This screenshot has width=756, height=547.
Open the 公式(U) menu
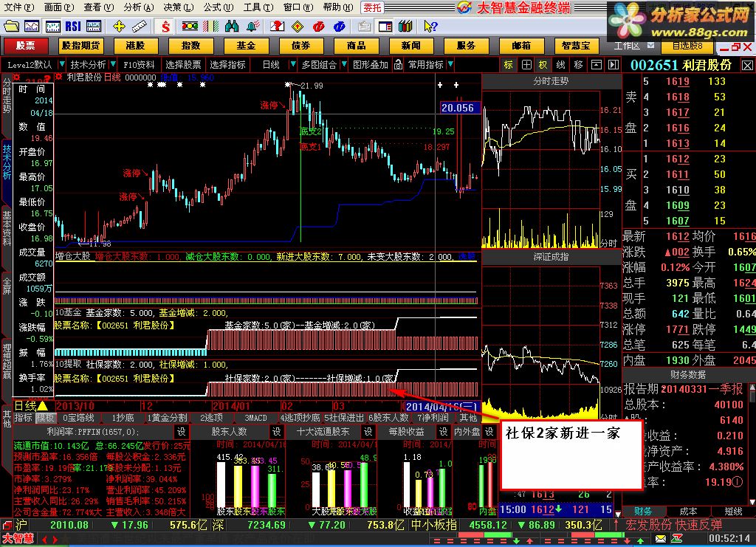coord(218,7)
